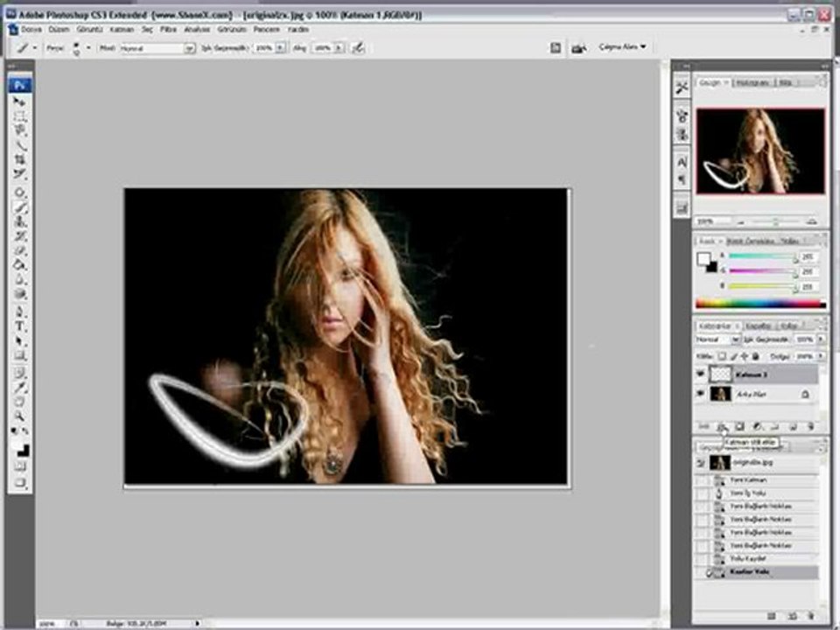Screen dimensions: 840x630
Task: Click the foreground color swatch in toolbox
Action: pos(17,444)
